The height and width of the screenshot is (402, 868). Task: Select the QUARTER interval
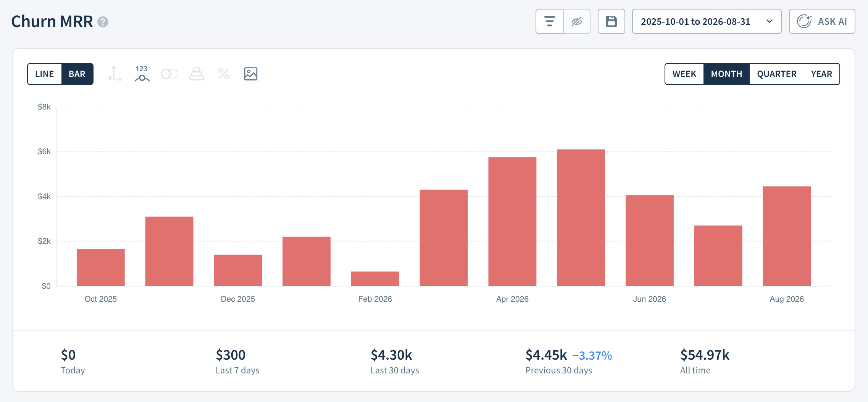(777, 74)
